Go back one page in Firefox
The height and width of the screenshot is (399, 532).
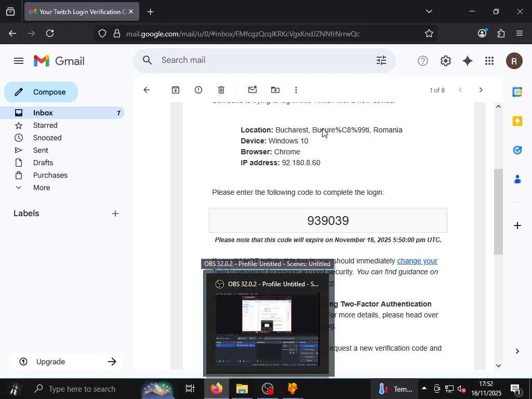12,33
